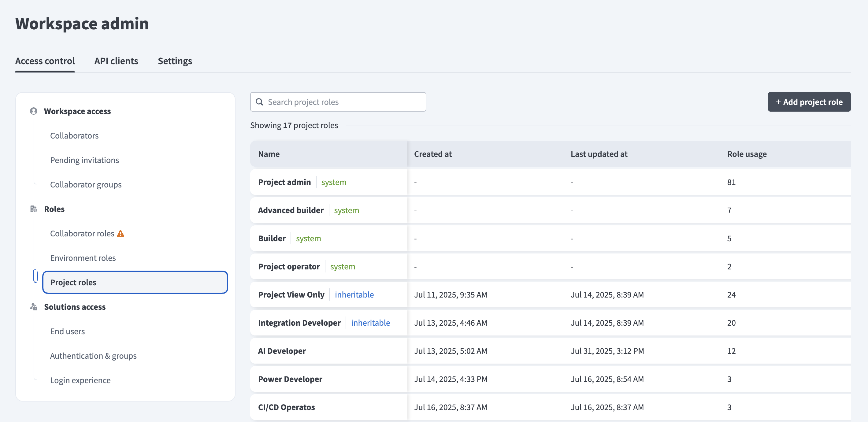Click the Workspace access person icon
The image size is (868, 422).
tap(34, 111)
